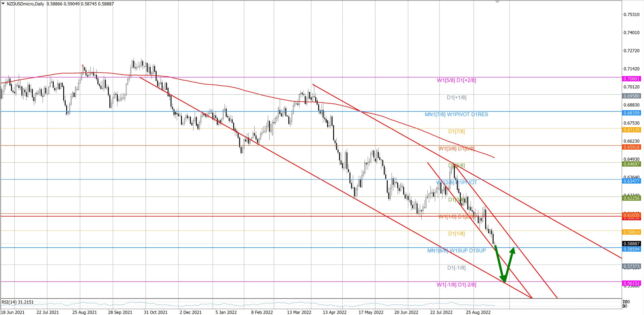Click the gray chart shift triangle marker

coord(497,2)
